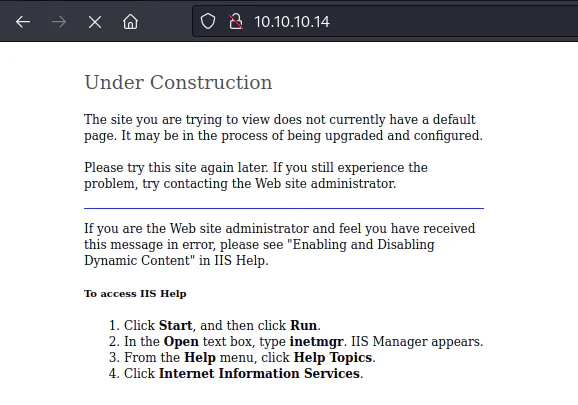The height and width of the screenshot is (405, 578).
Task: Click the "To access IIS Help" heading
Action: pyautogui.click(x=135, y=294)
